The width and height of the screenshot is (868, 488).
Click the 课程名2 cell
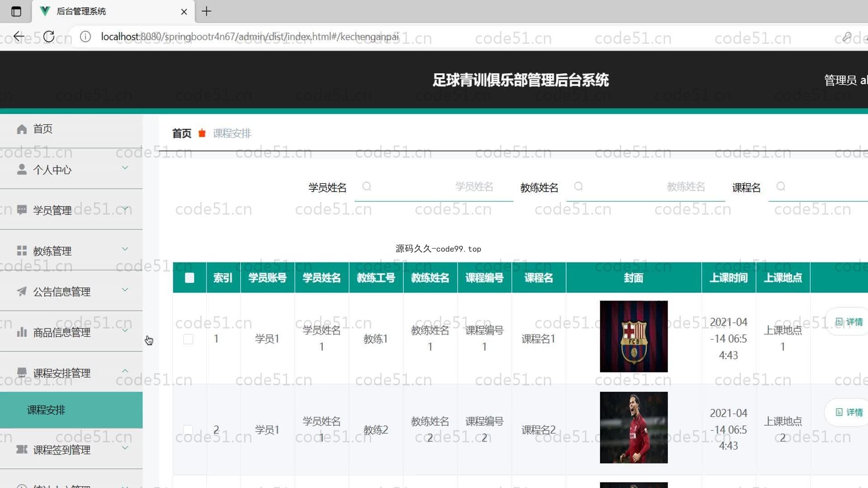pyautogui.click(x=538, y=430)
